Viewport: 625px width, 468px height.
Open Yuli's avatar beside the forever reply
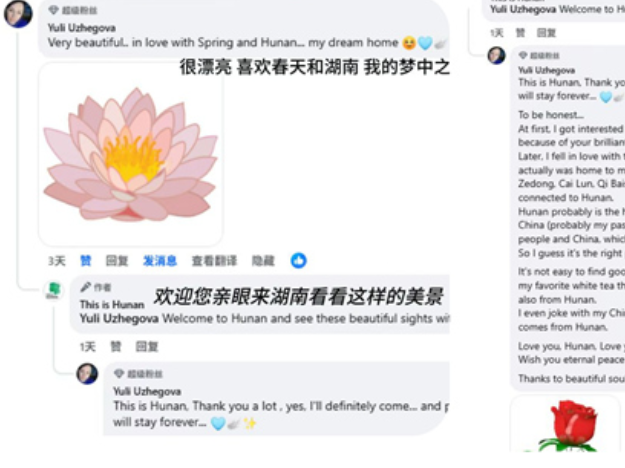[87, 374]
